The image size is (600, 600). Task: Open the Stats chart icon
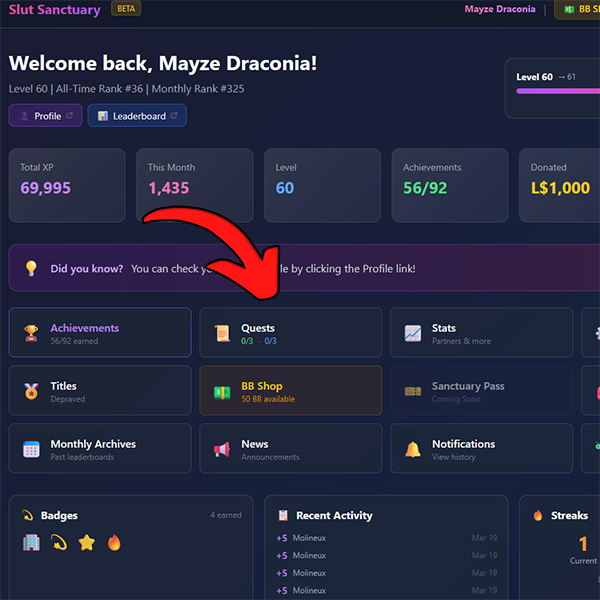[412, 333]
